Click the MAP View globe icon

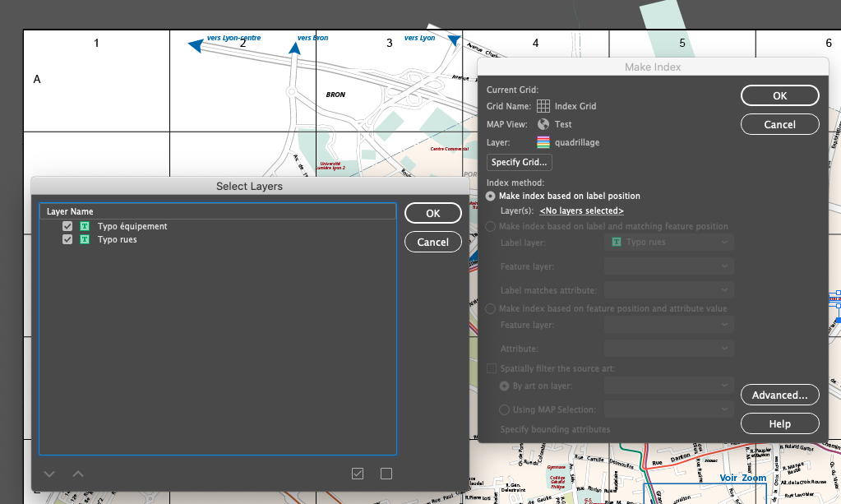[543, 124]
